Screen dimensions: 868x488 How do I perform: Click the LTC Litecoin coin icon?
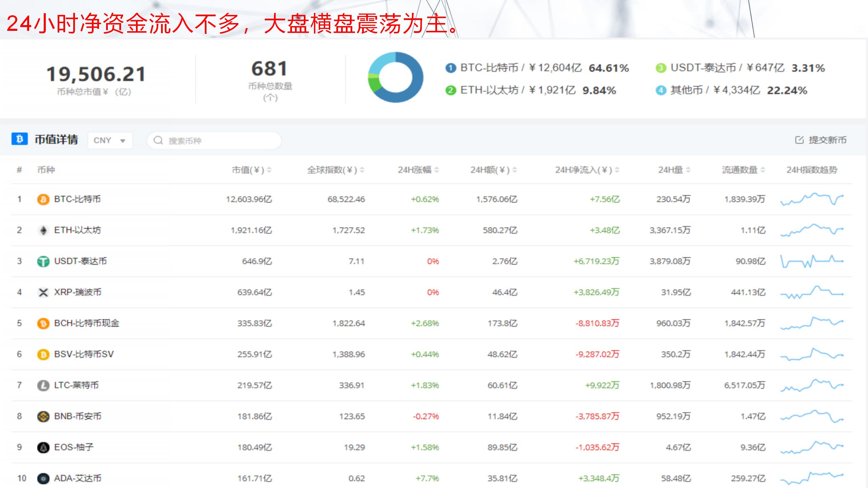pyautogui.click(x=43, y=385)
